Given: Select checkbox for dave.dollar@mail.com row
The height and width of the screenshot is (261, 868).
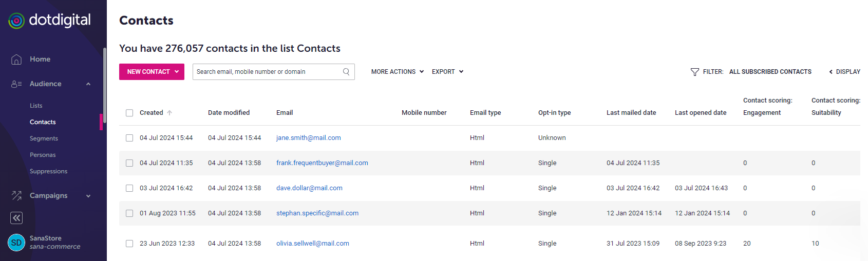Looking at the screenshot, I should click(x=129, y=188).
